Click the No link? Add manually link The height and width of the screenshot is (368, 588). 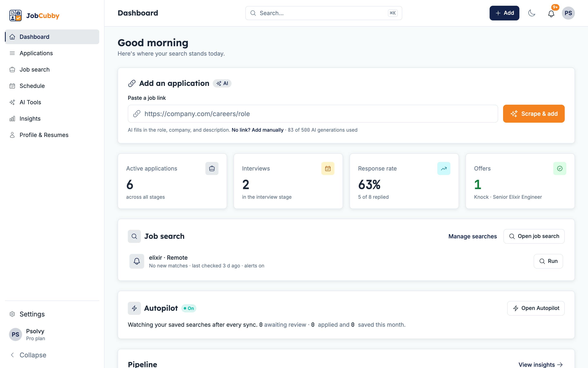click(x=257, y=130)
